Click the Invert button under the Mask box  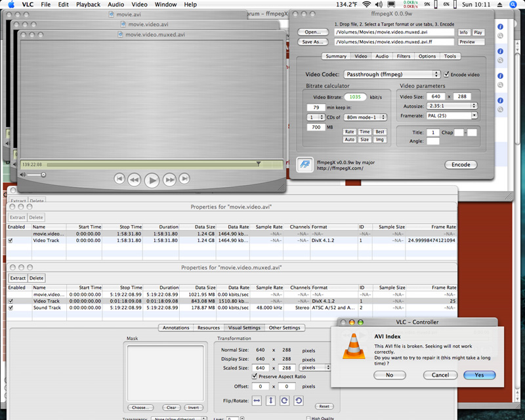point(193,408)
